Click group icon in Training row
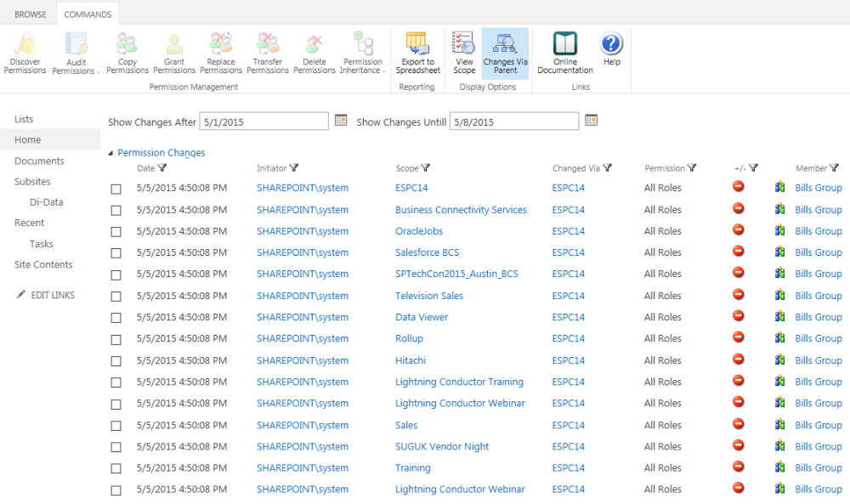 (x=779, y=467)
